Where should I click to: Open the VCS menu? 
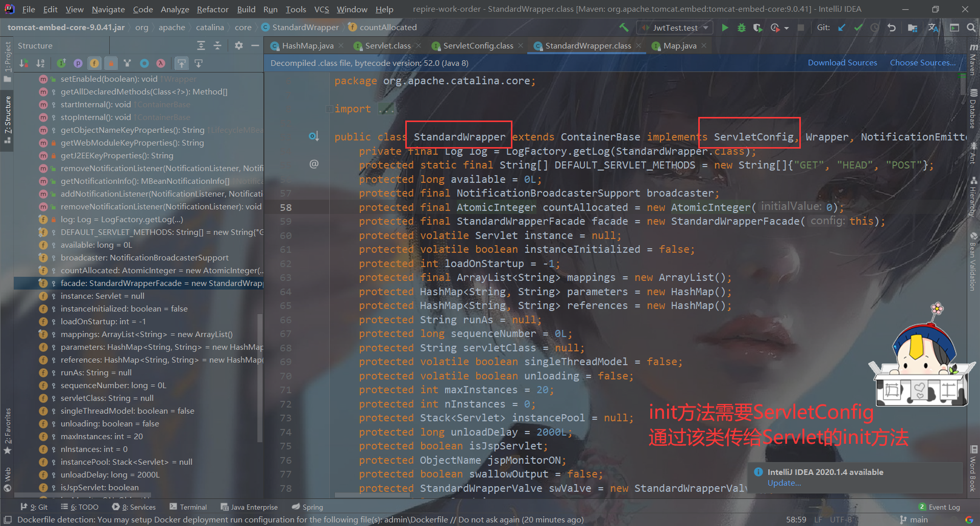(x=322, y=9)
